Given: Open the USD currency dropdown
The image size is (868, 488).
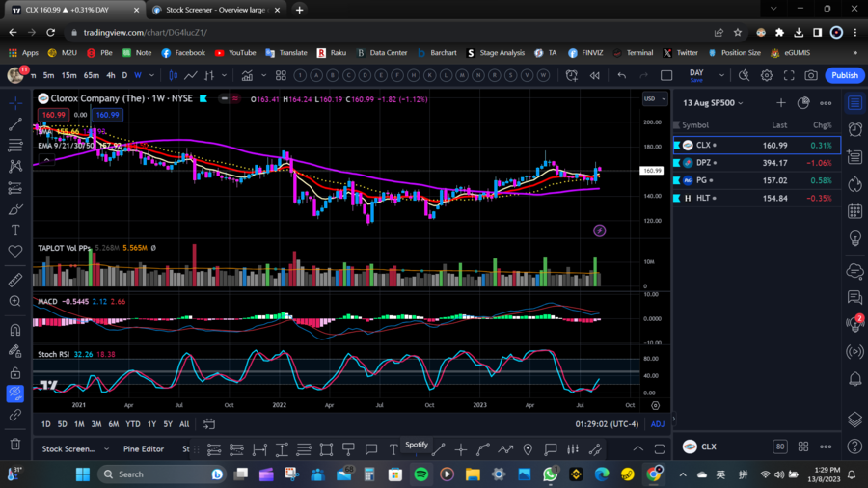Looking at the screenshot, I should pyautogui.click(x=654, y=99).
